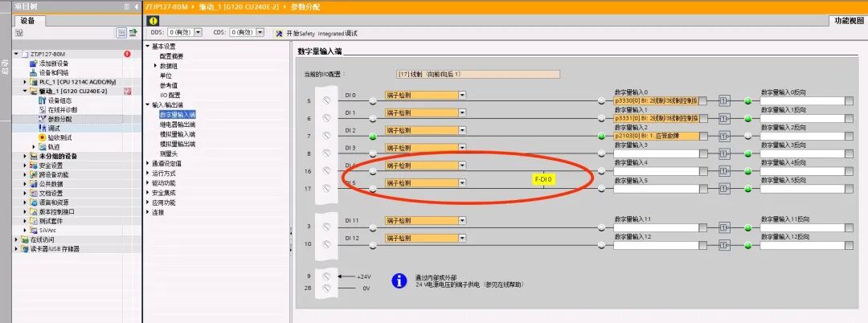Open 读卡器/USB 存储器 in project tree
The height and width of the screenshot is (323, 868).
pyautogui.click(x=55, y=249)
